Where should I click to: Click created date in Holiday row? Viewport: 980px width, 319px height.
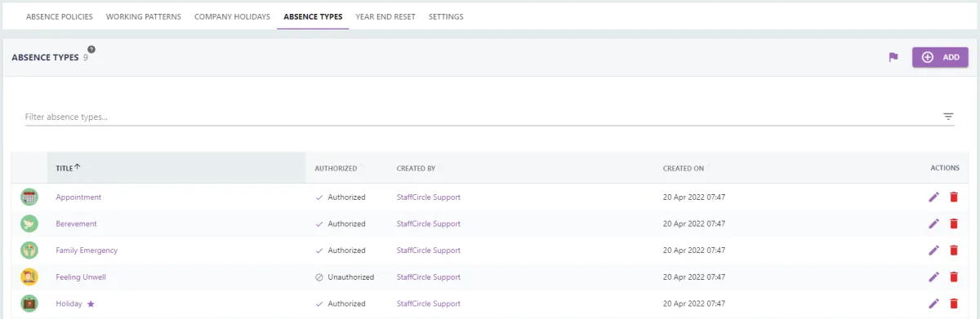[694, 303]
